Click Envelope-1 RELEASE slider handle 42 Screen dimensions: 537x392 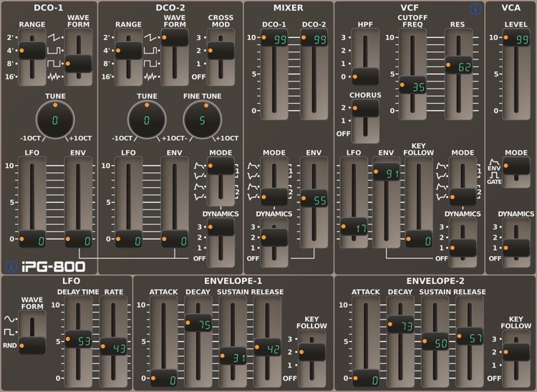pos(268,348)
